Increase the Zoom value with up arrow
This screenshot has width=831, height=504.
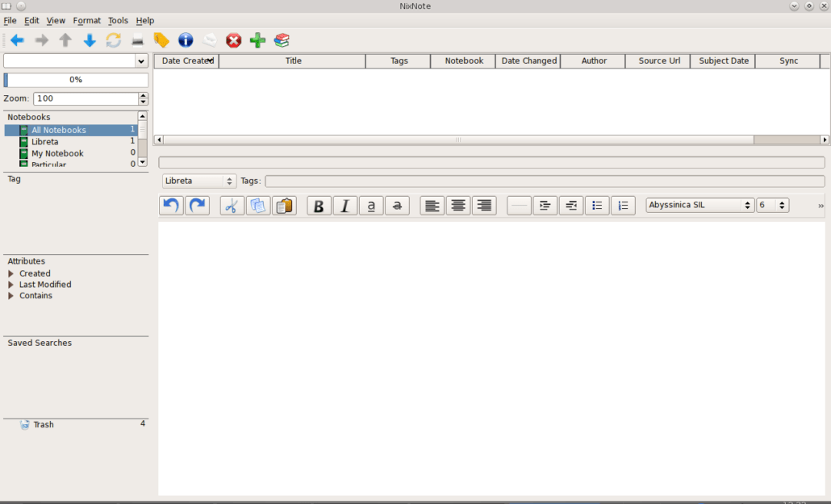point(143,95)
